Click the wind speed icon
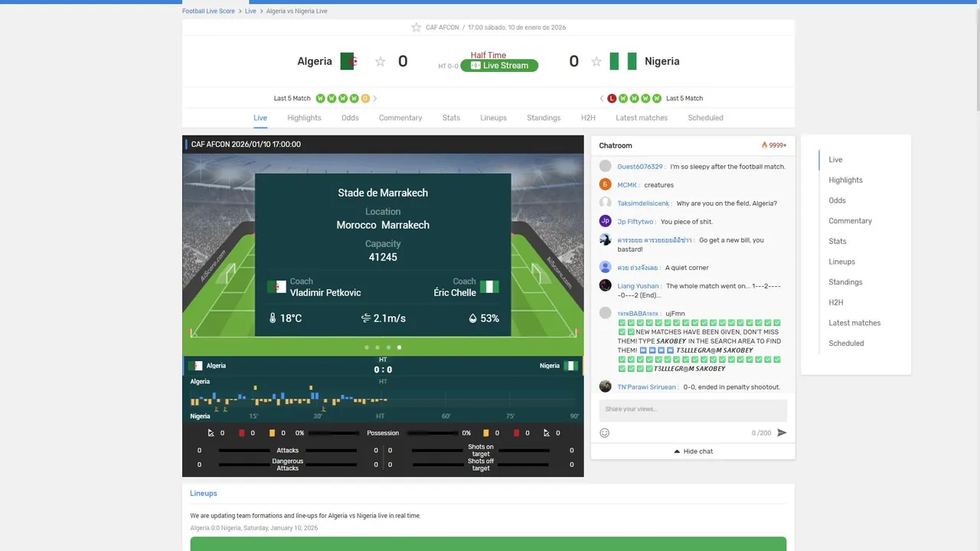 point(366,318)
